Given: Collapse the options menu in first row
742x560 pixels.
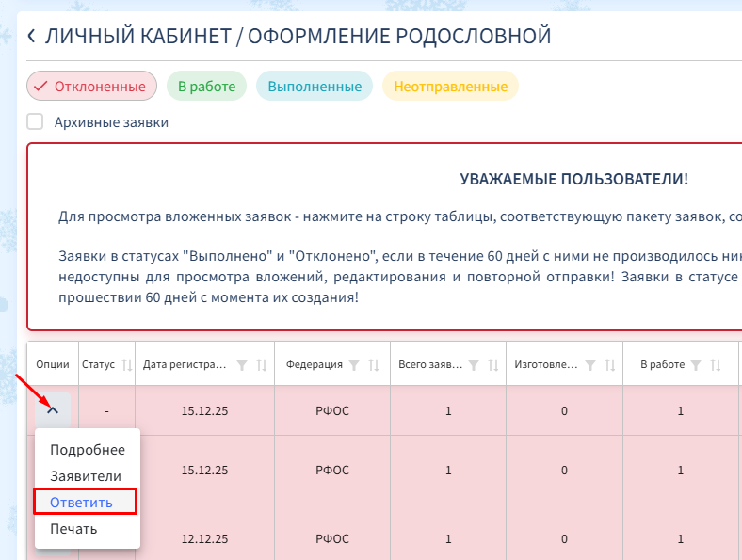Looking at the screenshot, I should point(53,409).
